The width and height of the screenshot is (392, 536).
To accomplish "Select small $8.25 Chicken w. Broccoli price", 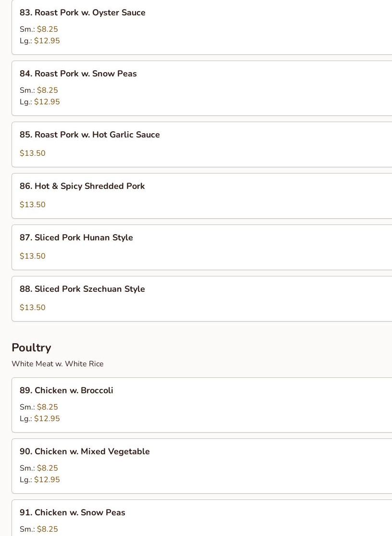I will point(47,407).
